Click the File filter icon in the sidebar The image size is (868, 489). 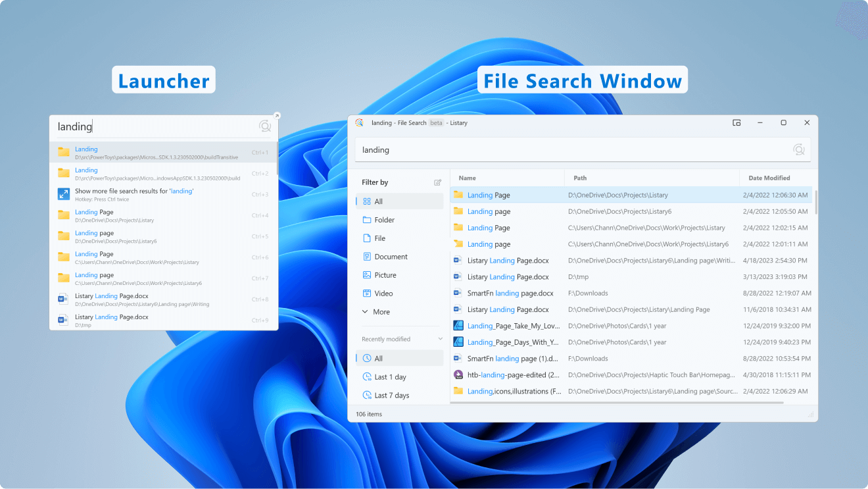tap(367, 238)
